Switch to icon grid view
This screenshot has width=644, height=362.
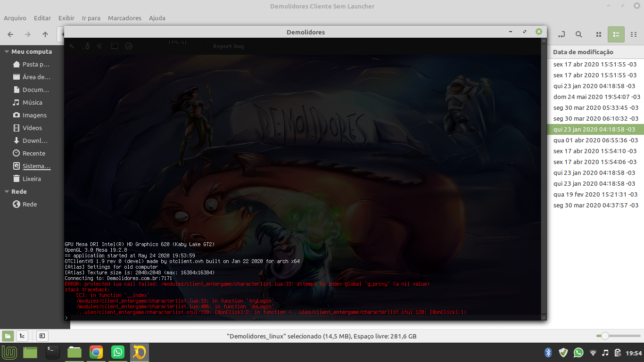[599, 34]
